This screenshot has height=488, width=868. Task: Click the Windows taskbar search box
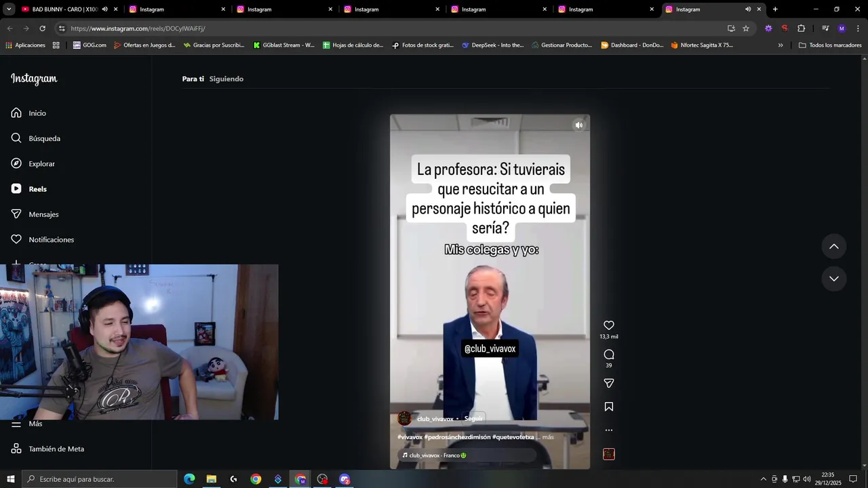(x=99, y=479)
